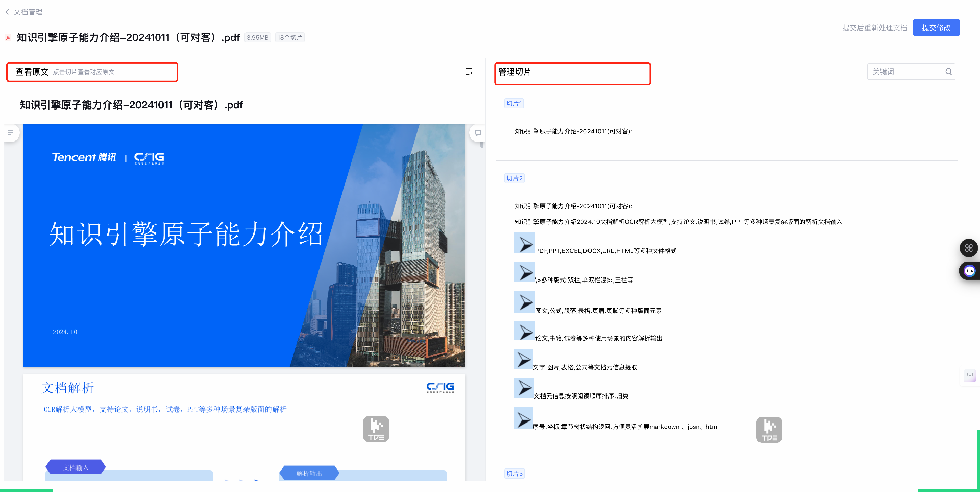The width and height of the screenshot is (980, 492).
Task: Click 提交后重新处理文档 text
Action: point(874,28)
